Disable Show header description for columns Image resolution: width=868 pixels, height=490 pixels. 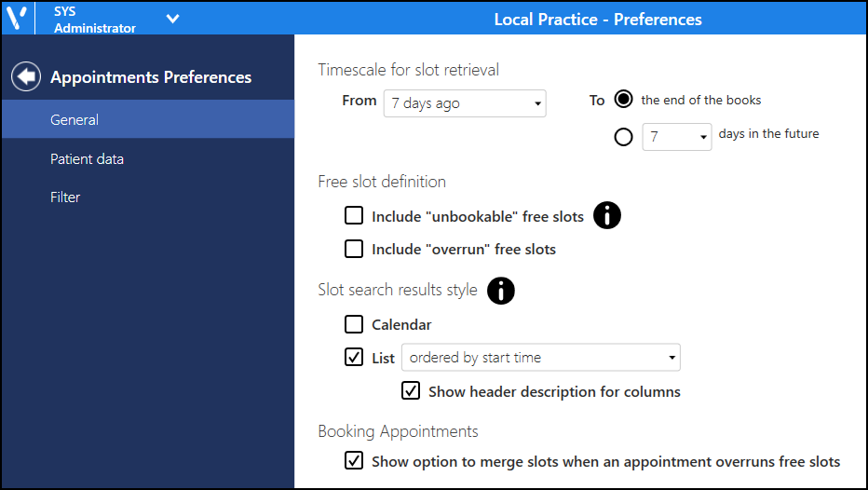[x=411, y=390]
